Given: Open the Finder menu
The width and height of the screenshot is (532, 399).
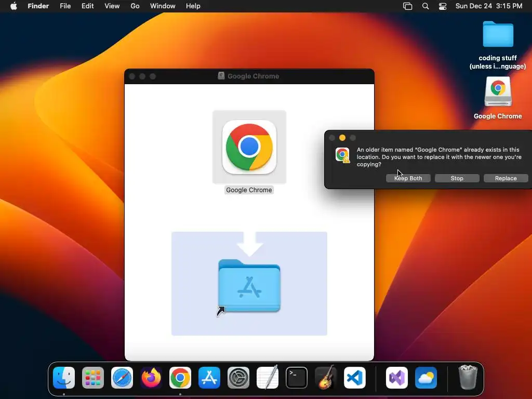Looking at the screenshot, I should [38, 6].
